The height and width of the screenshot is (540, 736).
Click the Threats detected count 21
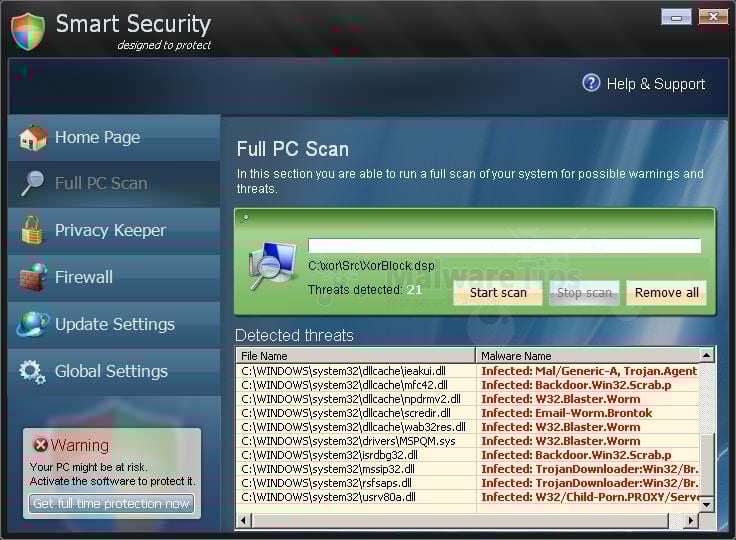pos(414,290)
